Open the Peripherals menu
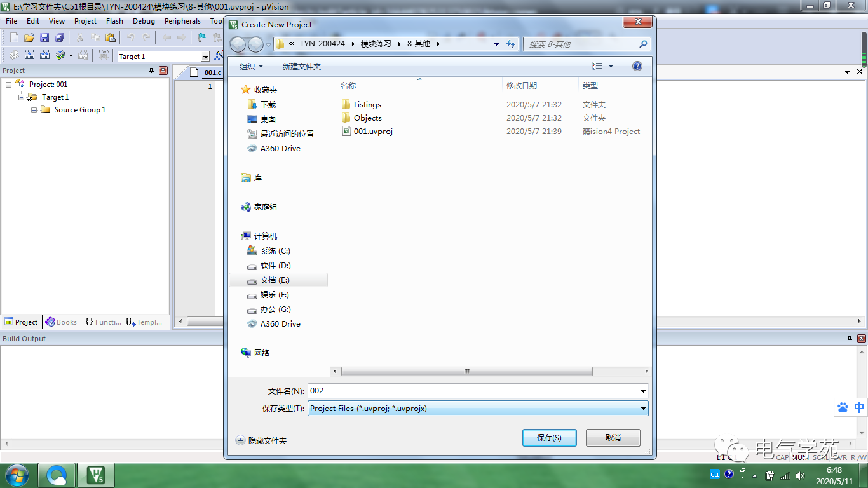Image resolution: width=868 pixels, height=488 pixels. pos(182,21)
